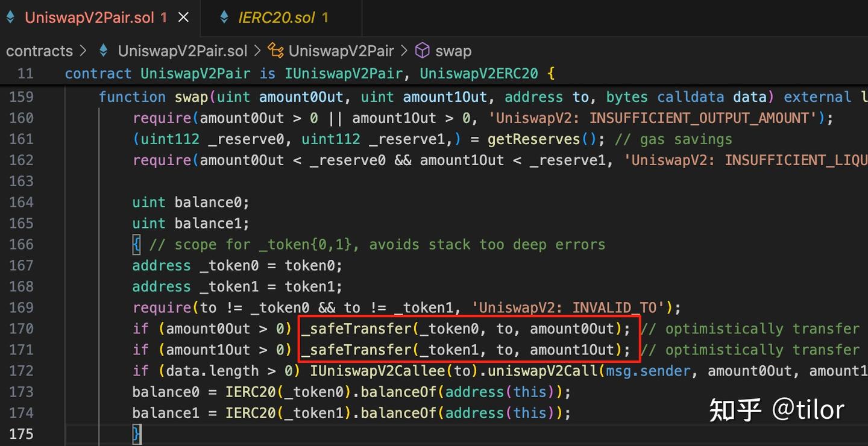The width and height of the screenshot is (868, 446).
Task: Click line number 170 in the gutter
Action: [x=22, y=329]
